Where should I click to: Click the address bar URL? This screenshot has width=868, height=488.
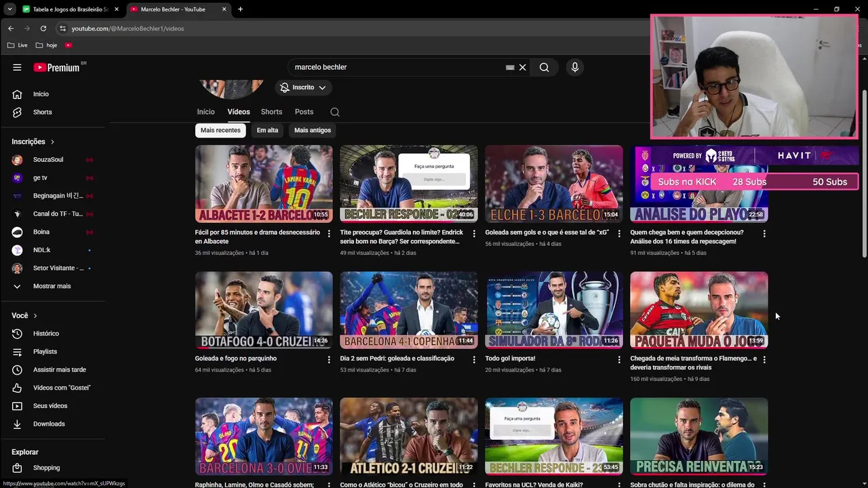tap(127, 28)
